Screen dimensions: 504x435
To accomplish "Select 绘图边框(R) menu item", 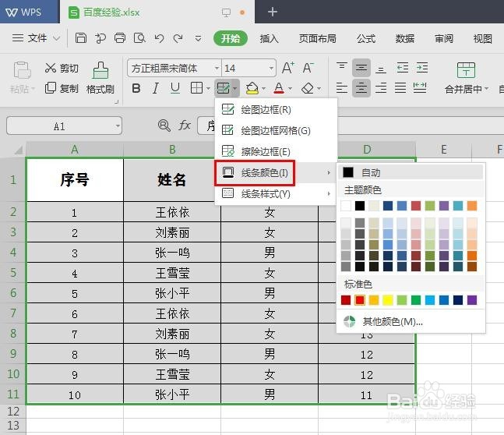I will click(276, 110).
